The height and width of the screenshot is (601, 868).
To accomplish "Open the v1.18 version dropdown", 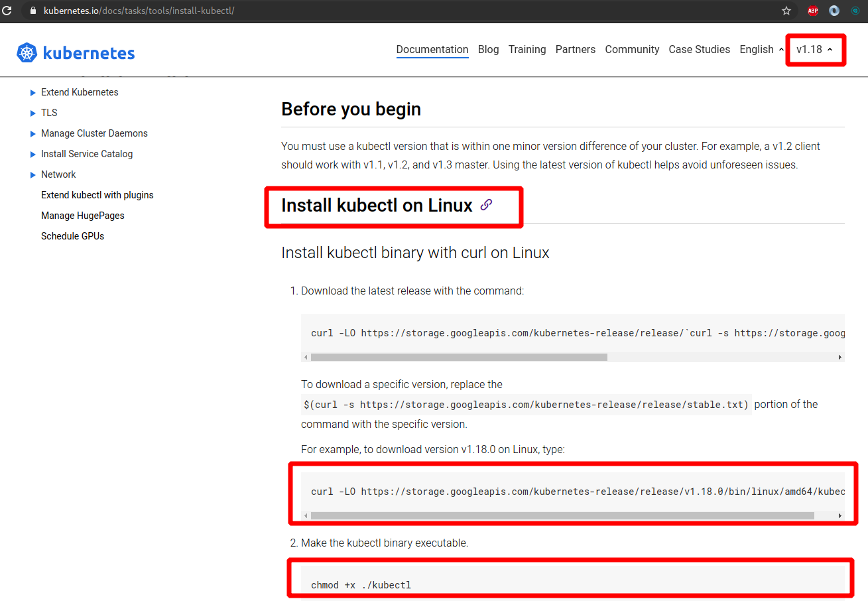I will (x=815, y=50).
